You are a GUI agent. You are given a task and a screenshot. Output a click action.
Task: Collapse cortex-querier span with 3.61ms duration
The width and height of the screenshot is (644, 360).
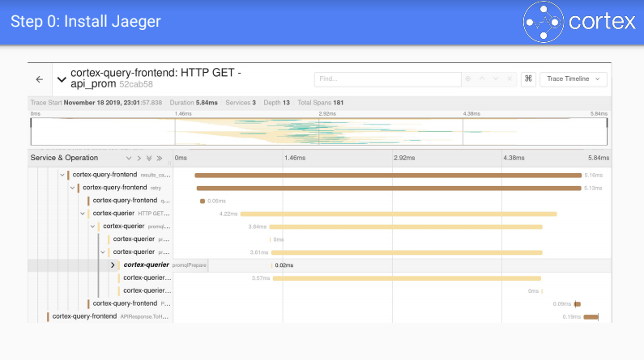click(103, 252)
